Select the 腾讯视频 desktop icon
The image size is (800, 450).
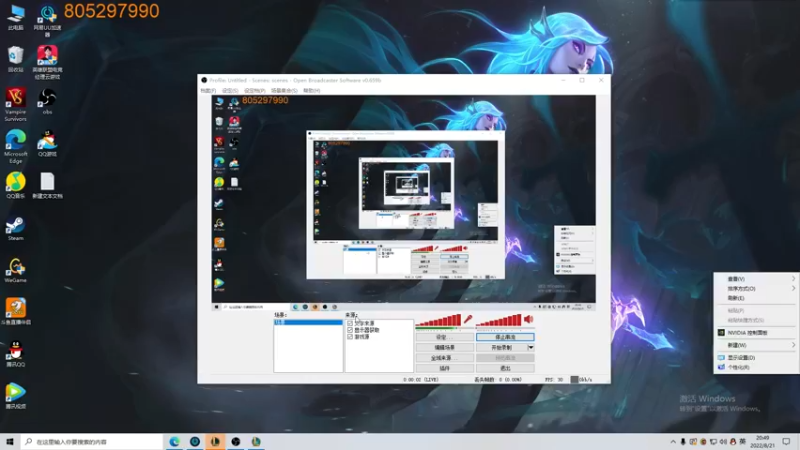pyautogui.click(x=15, y=396)
